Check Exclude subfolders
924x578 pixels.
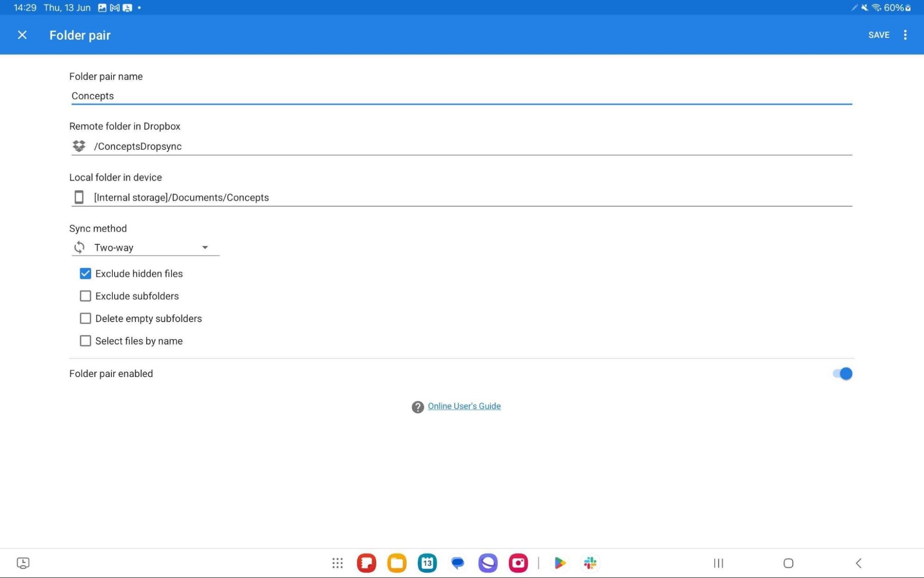[x=85, y=296]
